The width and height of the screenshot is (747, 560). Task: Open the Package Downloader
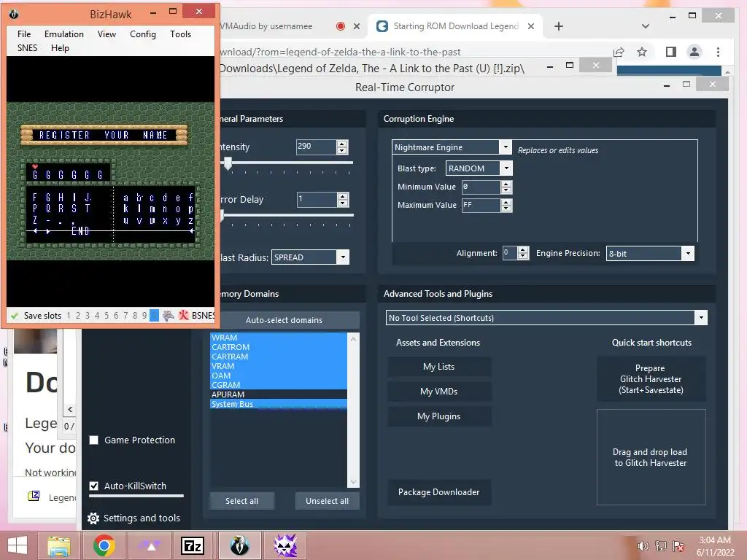pyautogui.click(x=438, y=492)
